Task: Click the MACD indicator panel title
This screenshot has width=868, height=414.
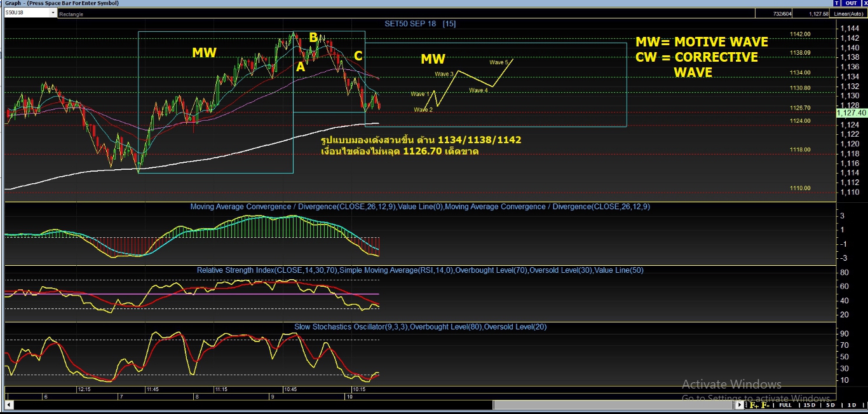Action: 420,207
